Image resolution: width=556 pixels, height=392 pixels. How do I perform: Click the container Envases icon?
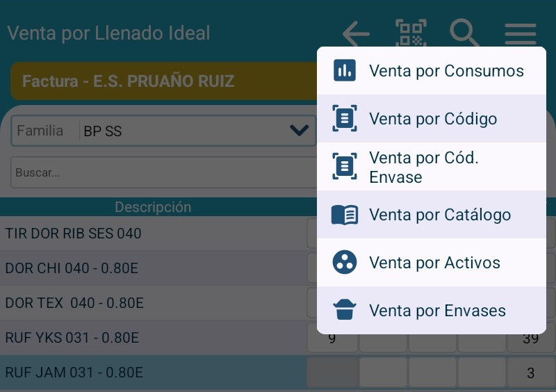click(345, 311)
